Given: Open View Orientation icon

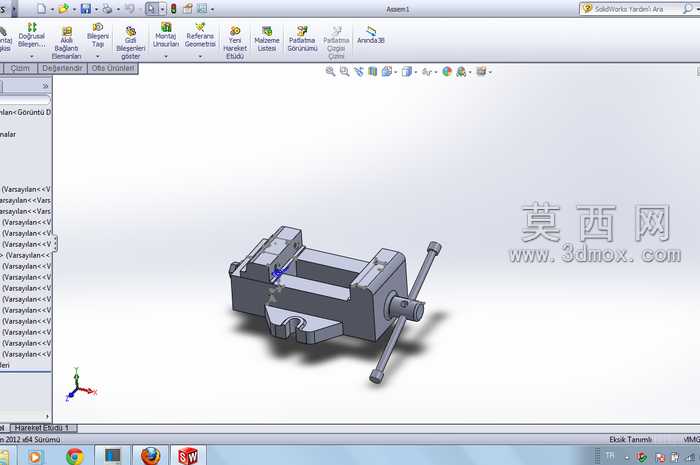Looking at the screenshot, I should tap(387, 71).
